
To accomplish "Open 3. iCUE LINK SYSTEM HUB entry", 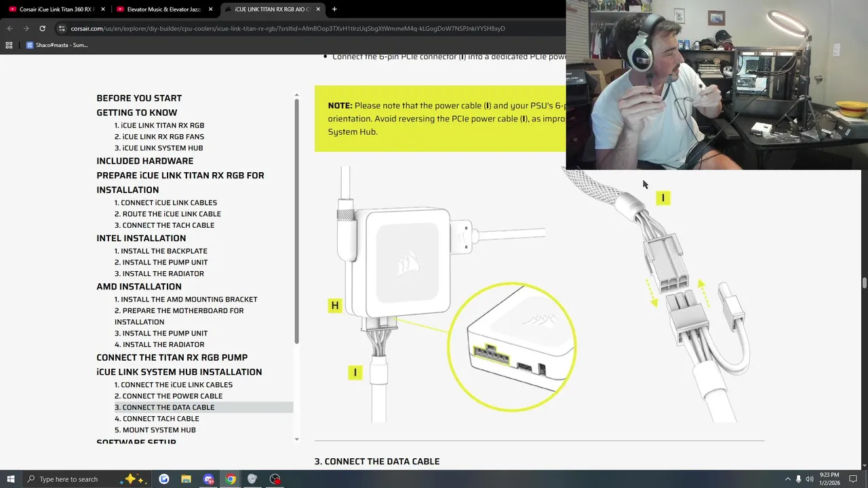I will pos(159,148).
